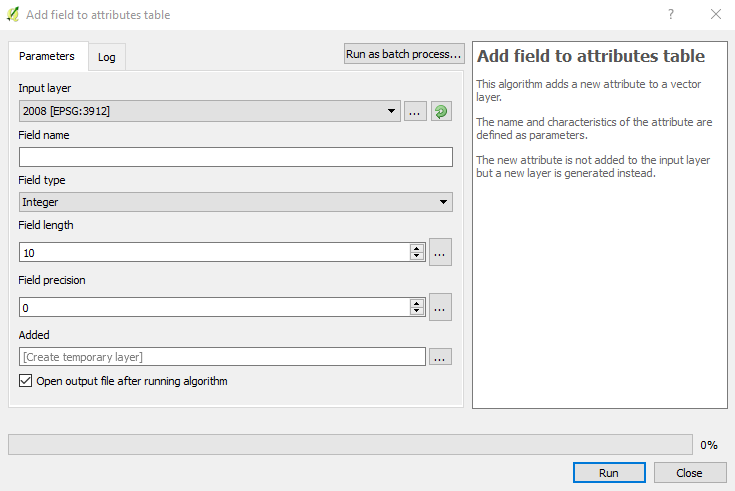Browse output location for Added layer
Screen dimensions: 735x491
440,357
